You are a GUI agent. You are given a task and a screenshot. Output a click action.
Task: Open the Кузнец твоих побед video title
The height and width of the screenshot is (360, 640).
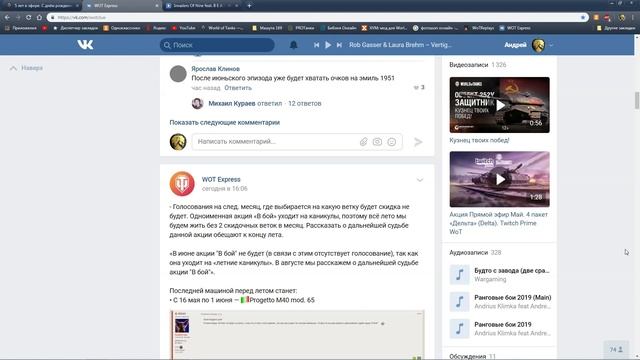[x=479, y=140]
